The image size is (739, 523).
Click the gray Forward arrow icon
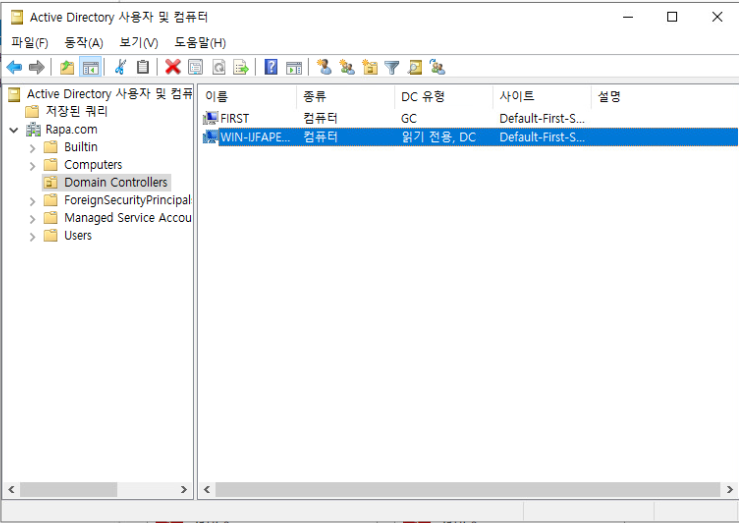tap(37, 67)
